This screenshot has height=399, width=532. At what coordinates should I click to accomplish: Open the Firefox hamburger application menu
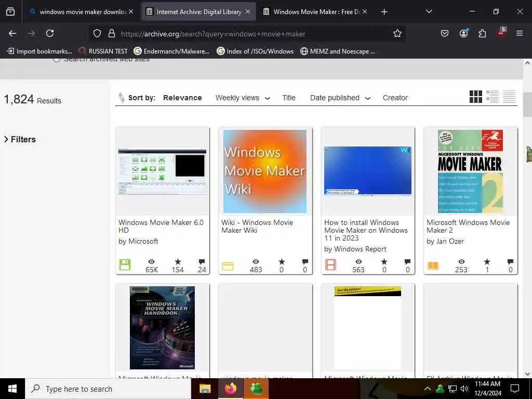(x=519, y=33)
